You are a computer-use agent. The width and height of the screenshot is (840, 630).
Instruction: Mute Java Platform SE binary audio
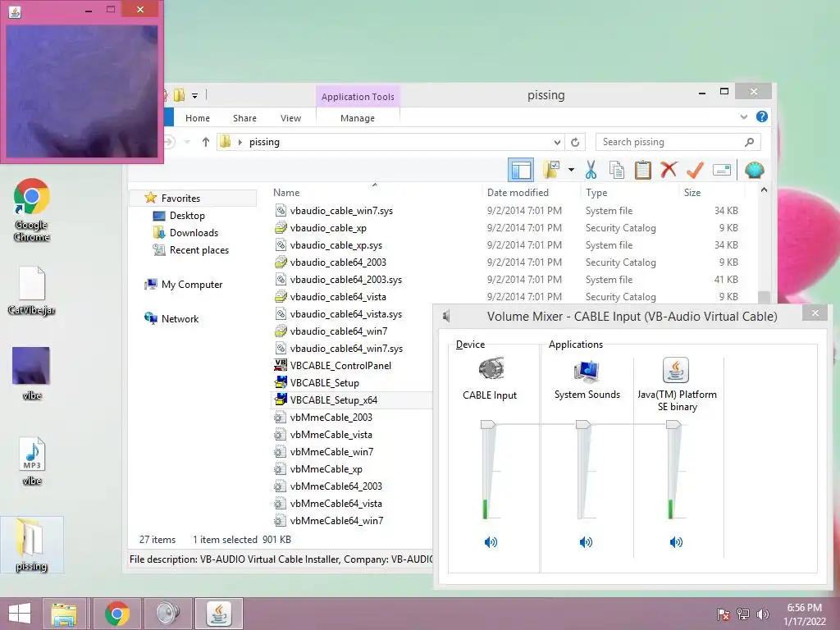pos(676,542)
